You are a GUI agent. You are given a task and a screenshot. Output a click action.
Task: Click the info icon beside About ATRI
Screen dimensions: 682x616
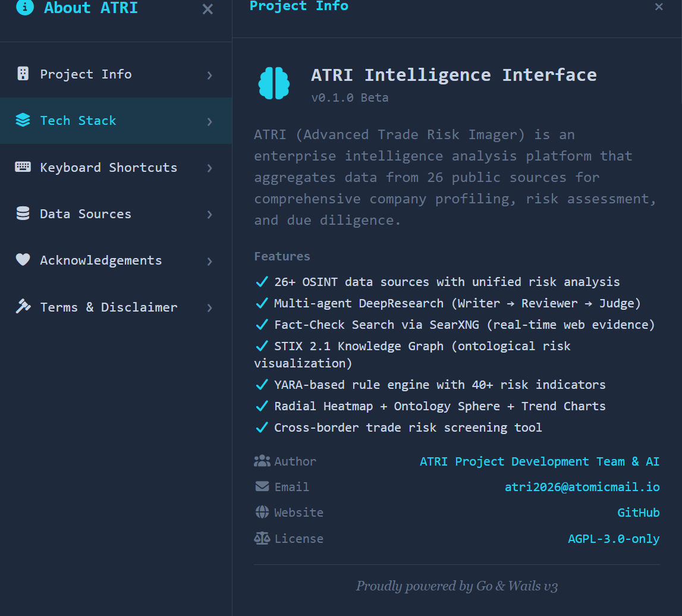25,7
